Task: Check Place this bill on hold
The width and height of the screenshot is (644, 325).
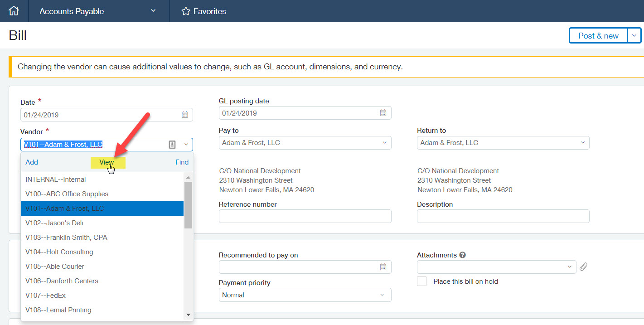Action: [x=422, y=281]
